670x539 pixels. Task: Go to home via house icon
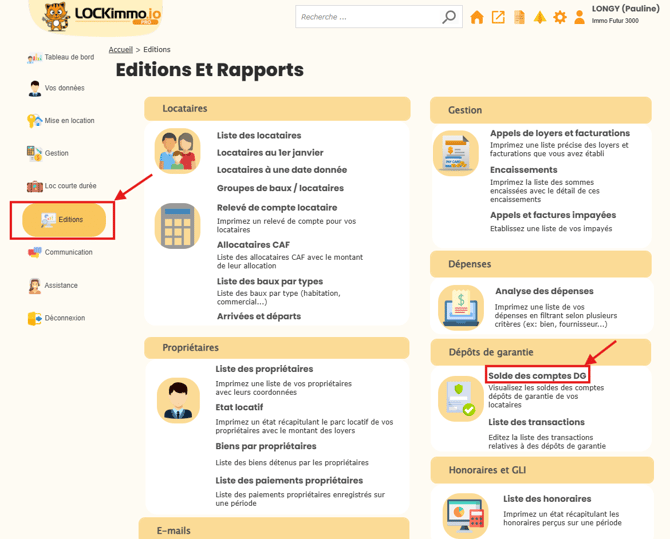pyautogui.click(x=477, y=17)
